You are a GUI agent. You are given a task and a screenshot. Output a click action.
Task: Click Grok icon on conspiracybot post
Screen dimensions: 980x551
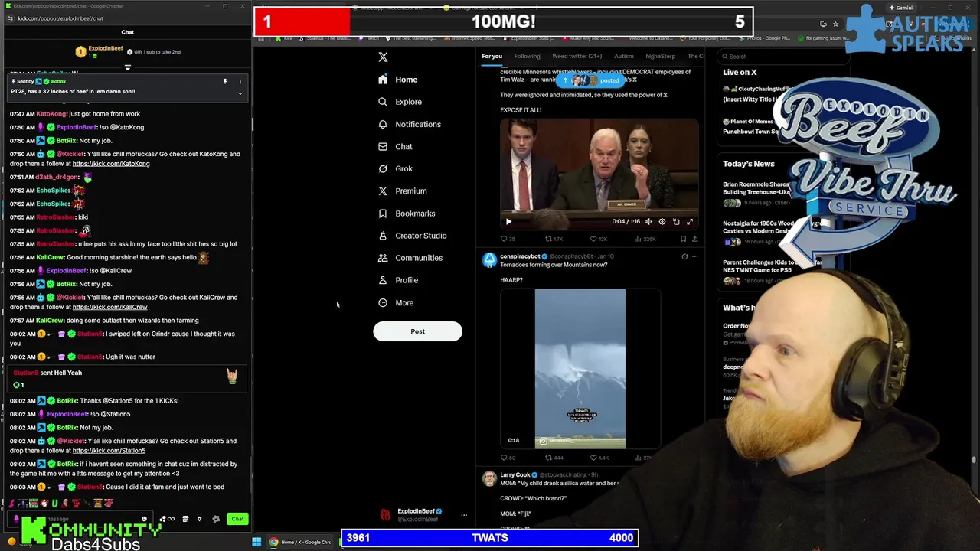click(684, 256)
